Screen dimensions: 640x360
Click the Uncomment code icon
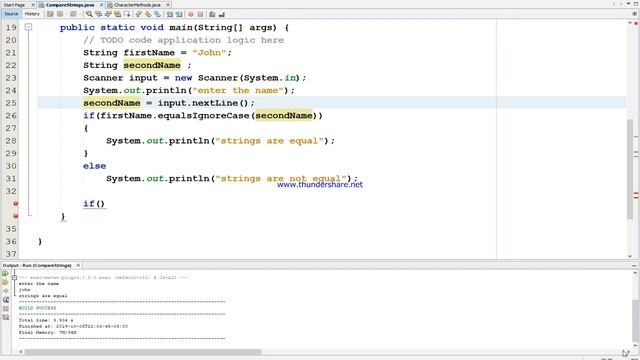(x=222, y=14)
